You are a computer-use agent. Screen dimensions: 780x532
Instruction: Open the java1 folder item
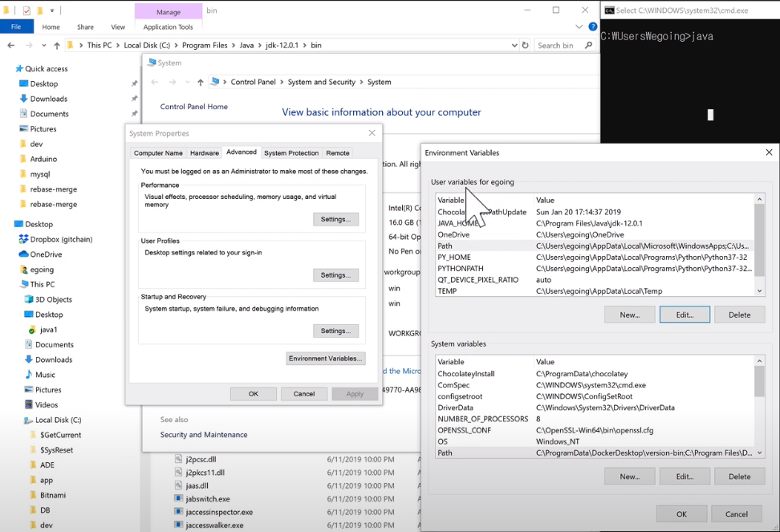coord(48,330)
